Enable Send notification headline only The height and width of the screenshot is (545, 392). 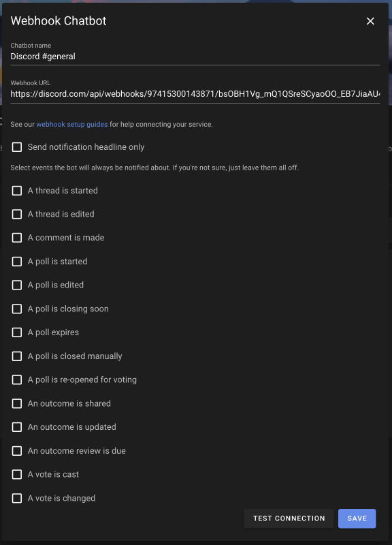coord(16,147)
